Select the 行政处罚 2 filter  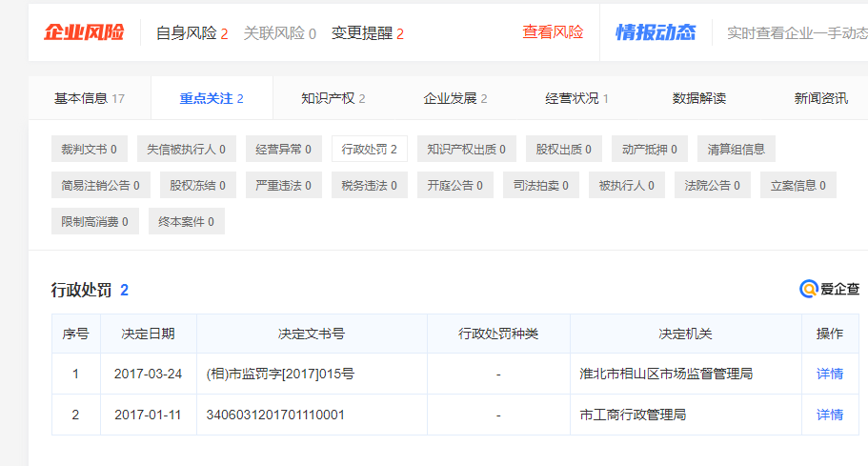pos(370,149)
